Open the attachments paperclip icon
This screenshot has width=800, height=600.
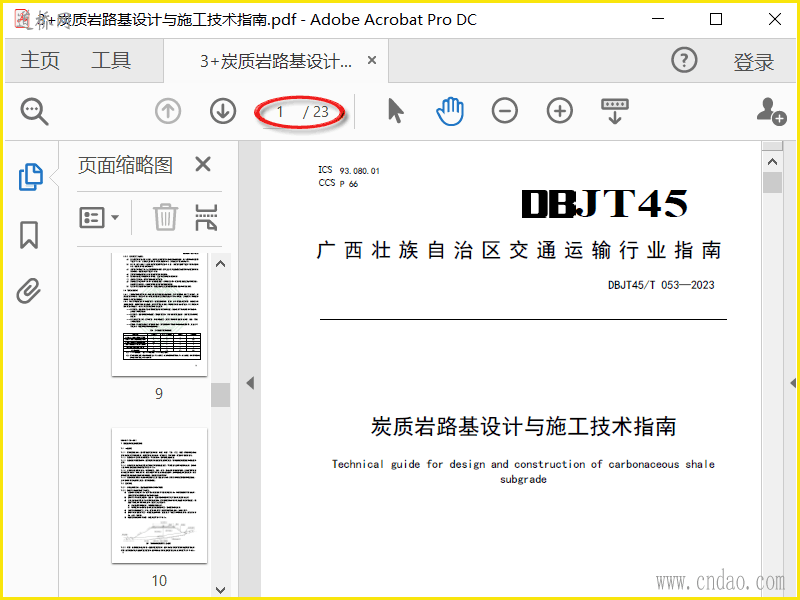[29, 291]
